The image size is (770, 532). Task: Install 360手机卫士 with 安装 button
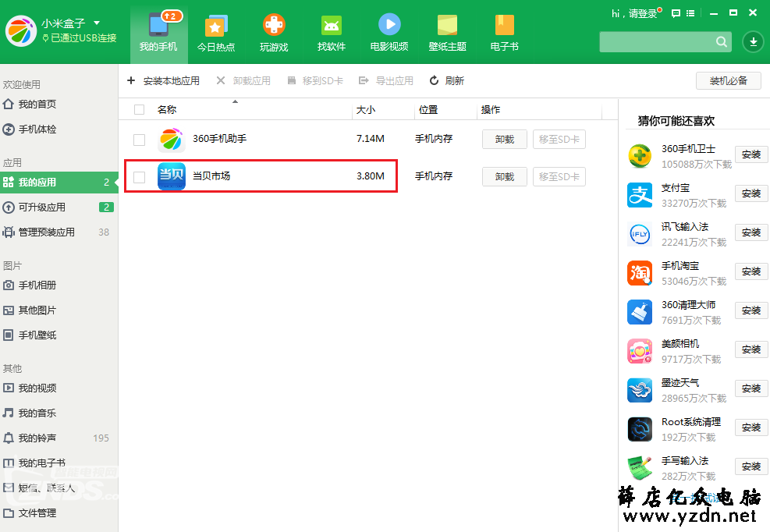pyautogui.click(x=750, y=154)
